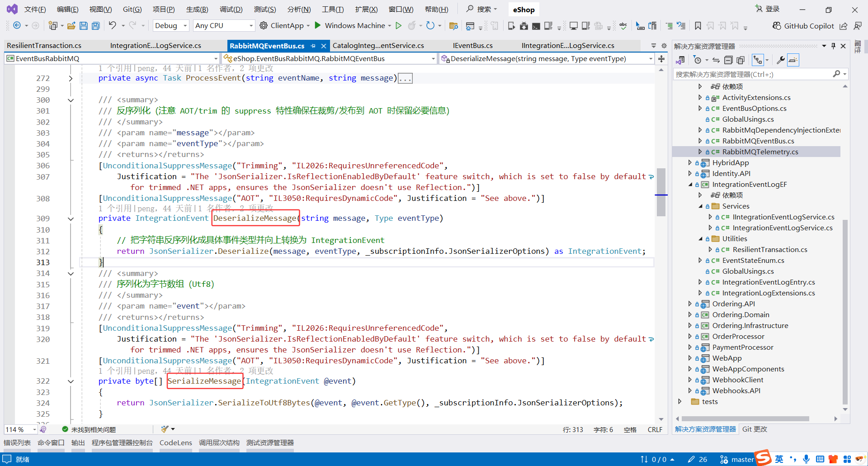Click the split editor icon above the scrollbar
Image resolution: width=868 pixels, height=466 pixels.
click(x=661, y=59)
